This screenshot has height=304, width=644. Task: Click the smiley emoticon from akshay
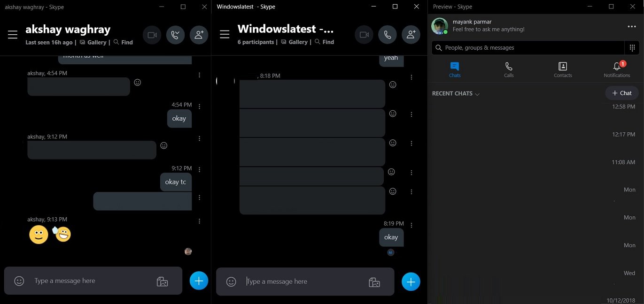coord(39,235)
